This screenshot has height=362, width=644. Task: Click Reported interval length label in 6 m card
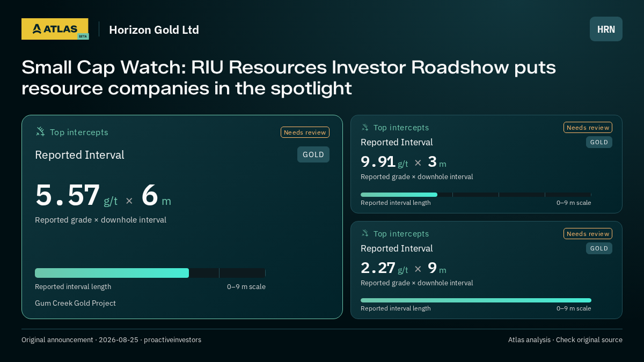coord(73,287)
